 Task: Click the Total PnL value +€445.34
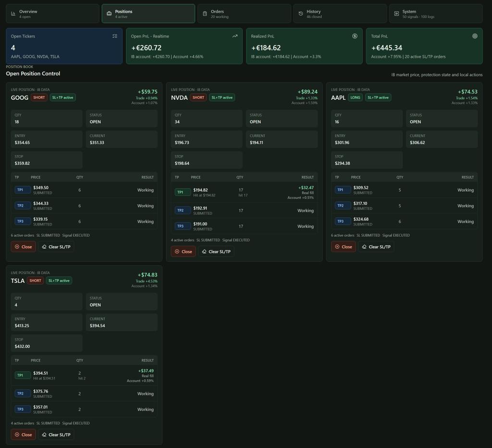click(x=387, y=48)
